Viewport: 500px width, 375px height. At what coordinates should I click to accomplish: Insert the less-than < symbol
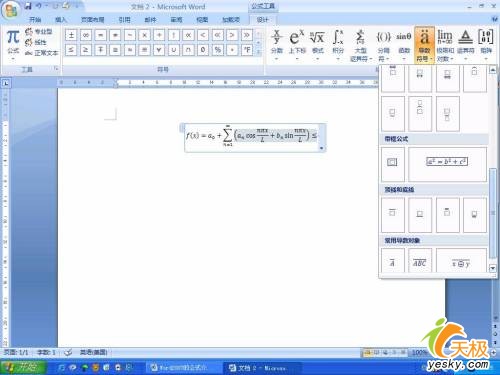tap(203, 35)
